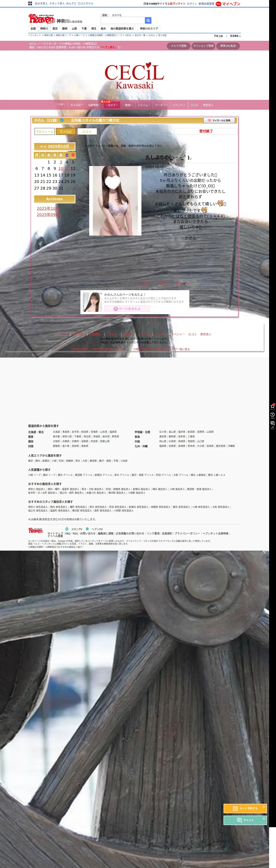Open the red 'my' マイヘブン icon
The image size is (276, 868).
click(218, 4)
